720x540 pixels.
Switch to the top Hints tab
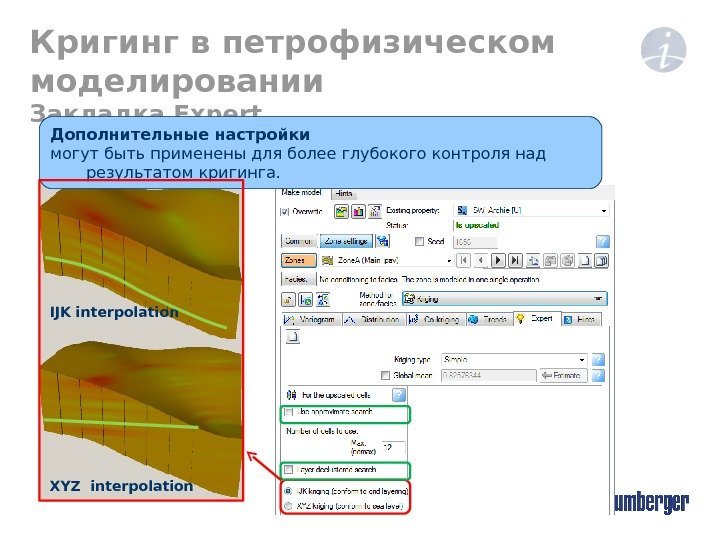click(x=343, y=193)
